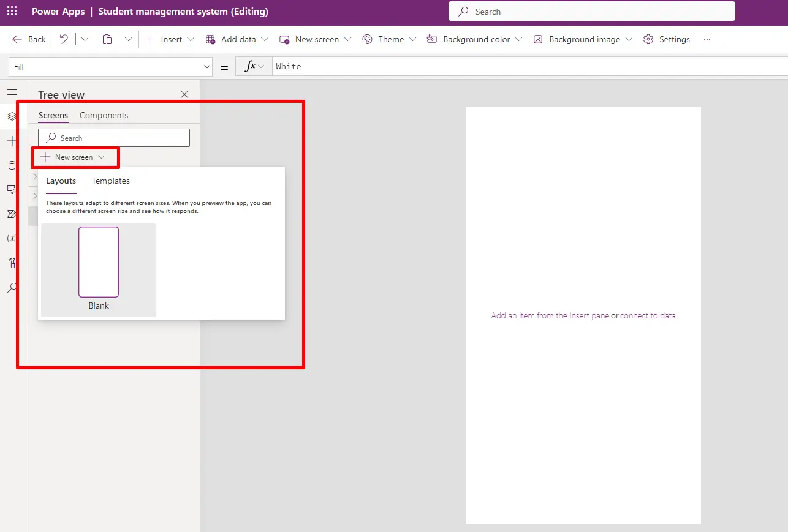
Task: Open the Variables panel icon
Action: (12, 238)
